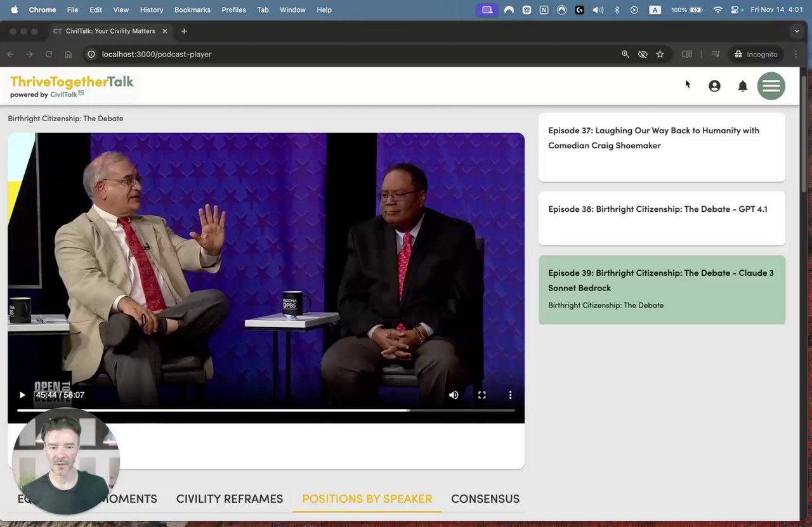The width and height of the screenshot is (812, 527).
Task: Open the Help menu
Action: pos(324,10)
